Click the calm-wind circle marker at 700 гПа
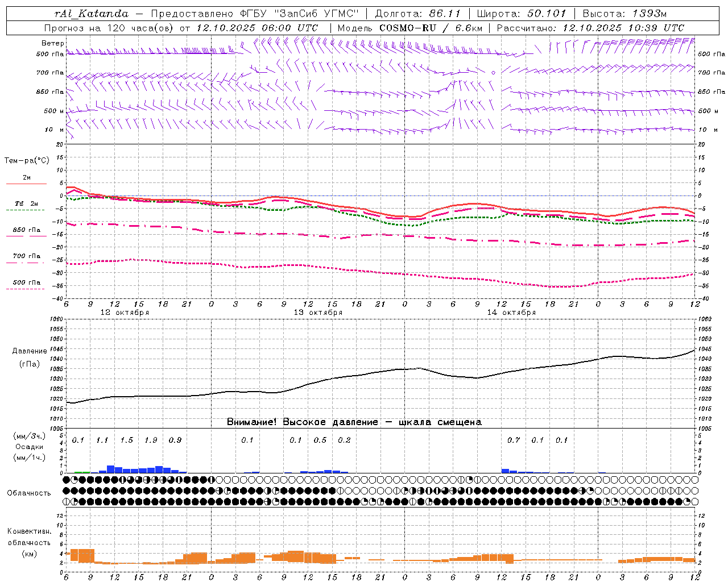This screenshot has width=728, height=582. [x=493, y=73]
